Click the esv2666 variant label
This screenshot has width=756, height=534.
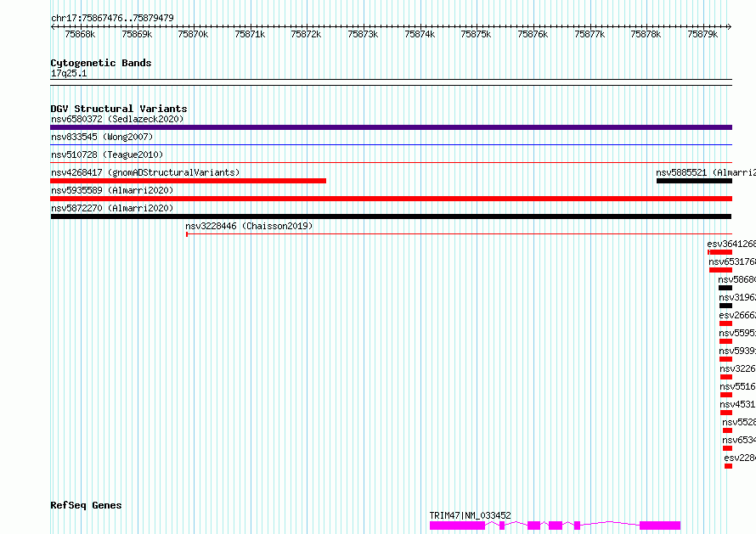point(737,315)
